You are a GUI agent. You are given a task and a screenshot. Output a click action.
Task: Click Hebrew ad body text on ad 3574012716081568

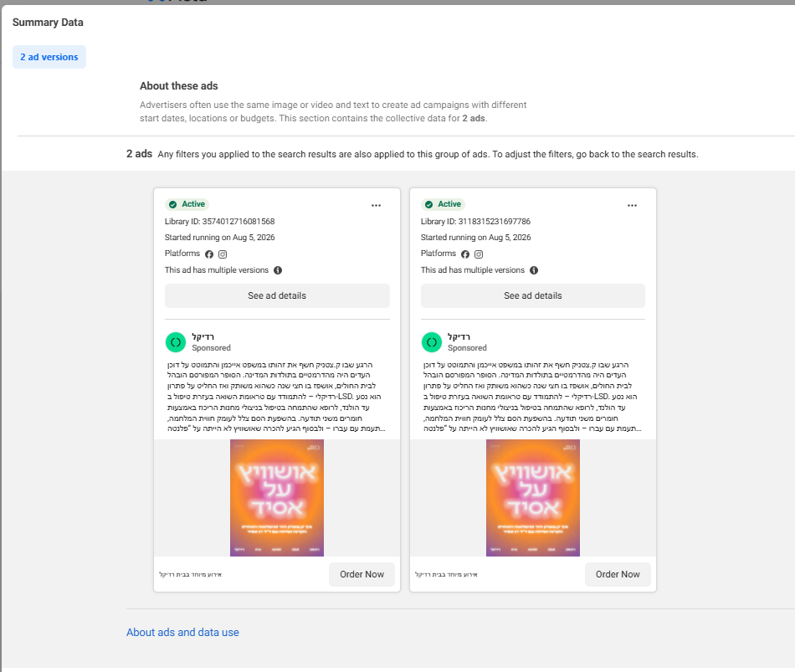click(x=276, y=397)
